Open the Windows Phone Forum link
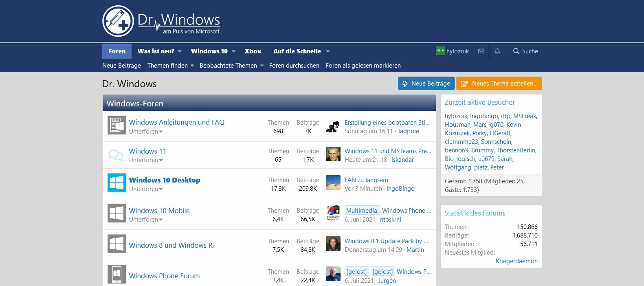This screenshot has width=644, height=286. (x=165, y=276)
